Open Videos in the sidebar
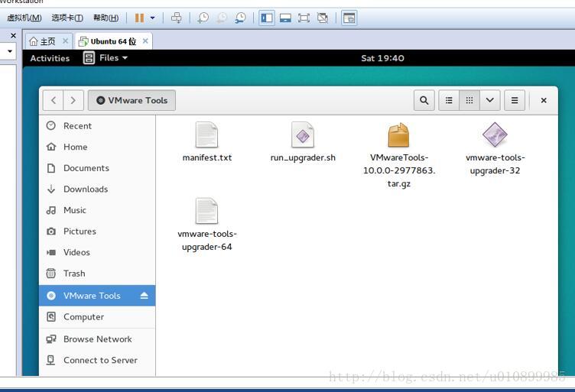Viewport: 575px width, 392px height. pos(97,252)
